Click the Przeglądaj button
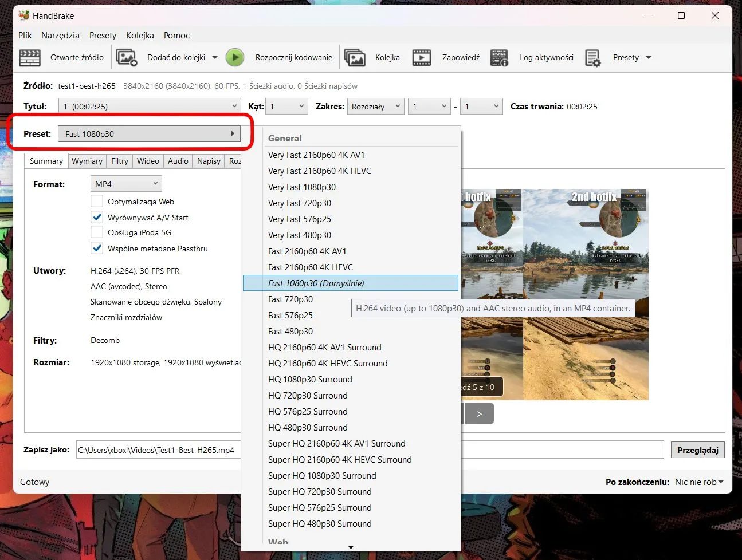Image resolution: width=742 pixels, height=560 pixels. pos(697,450)
